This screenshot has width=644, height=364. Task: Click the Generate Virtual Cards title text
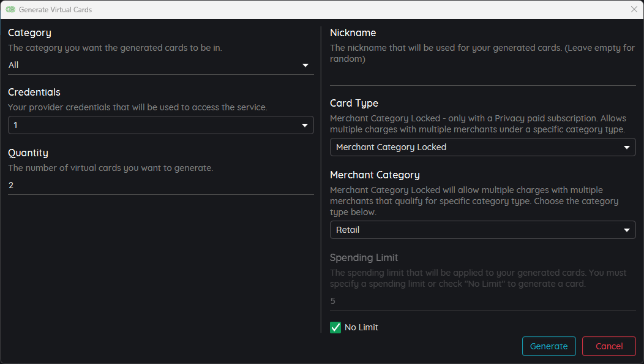(56, 9)
